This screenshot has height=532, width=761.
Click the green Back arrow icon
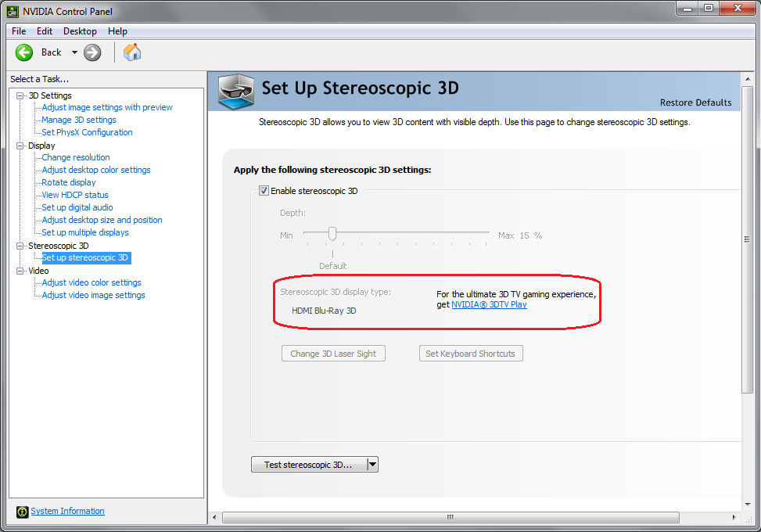(24, 52)
